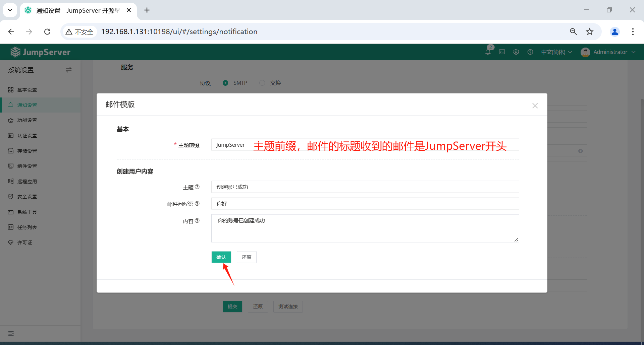Open 认证设置 menu item
This screenshot has width=644, height=345.
40,136
